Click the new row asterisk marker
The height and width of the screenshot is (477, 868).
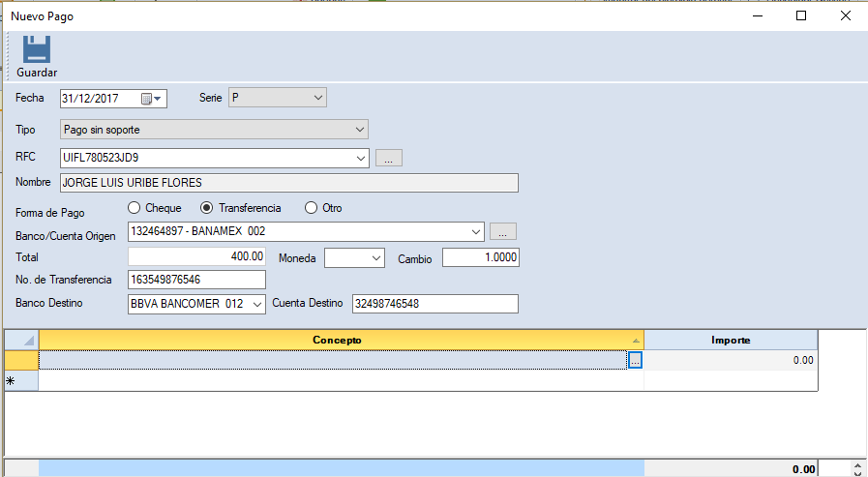[x=12, y=381]
